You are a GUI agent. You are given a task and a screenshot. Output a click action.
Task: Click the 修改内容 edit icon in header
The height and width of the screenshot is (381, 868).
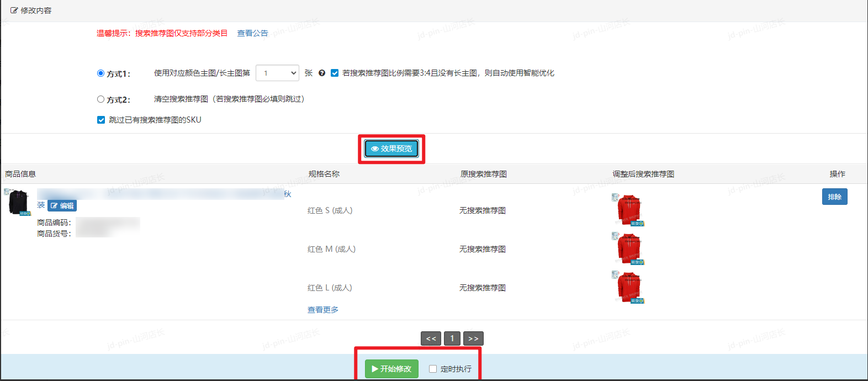click(14, 10)
